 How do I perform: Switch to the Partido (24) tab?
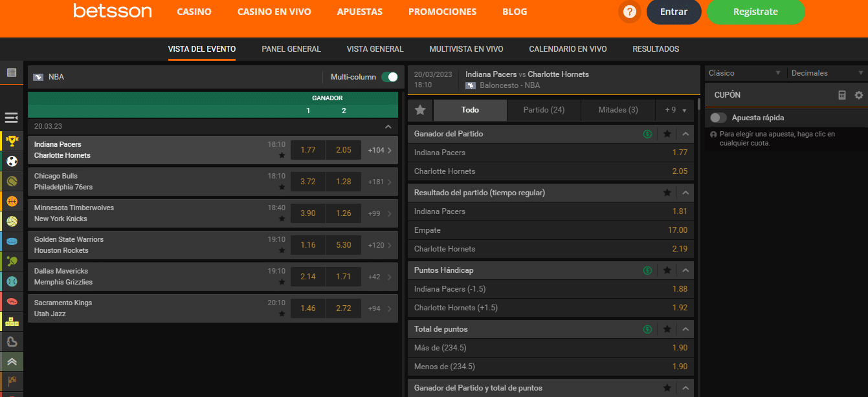coord(544,110)
